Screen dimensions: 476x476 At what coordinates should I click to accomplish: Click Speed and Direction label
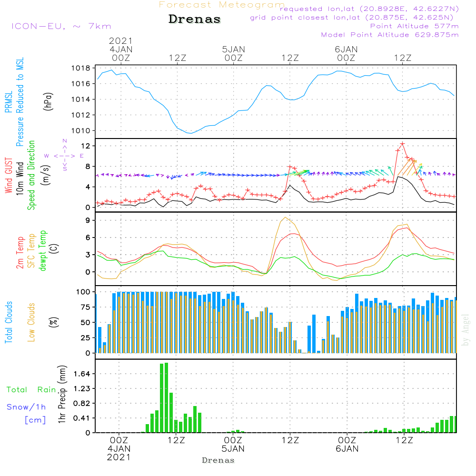click(31, 175)
